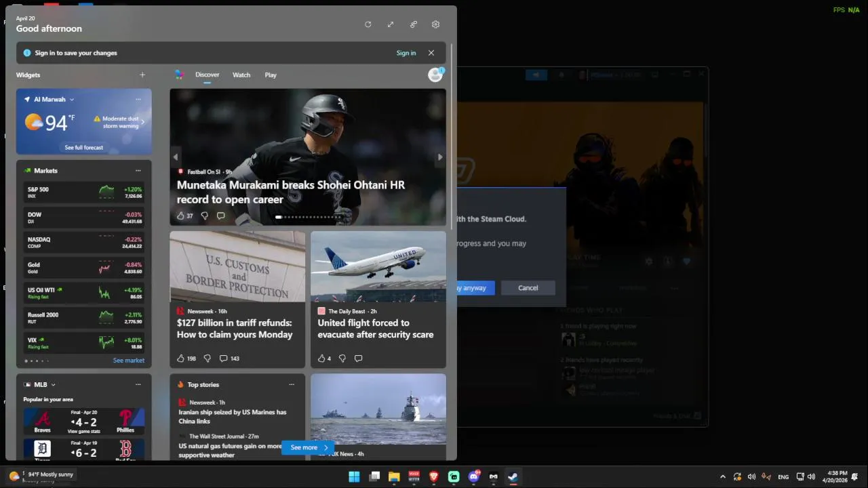Open Steam from taskbar
The image size is (868, 488).
513,476
